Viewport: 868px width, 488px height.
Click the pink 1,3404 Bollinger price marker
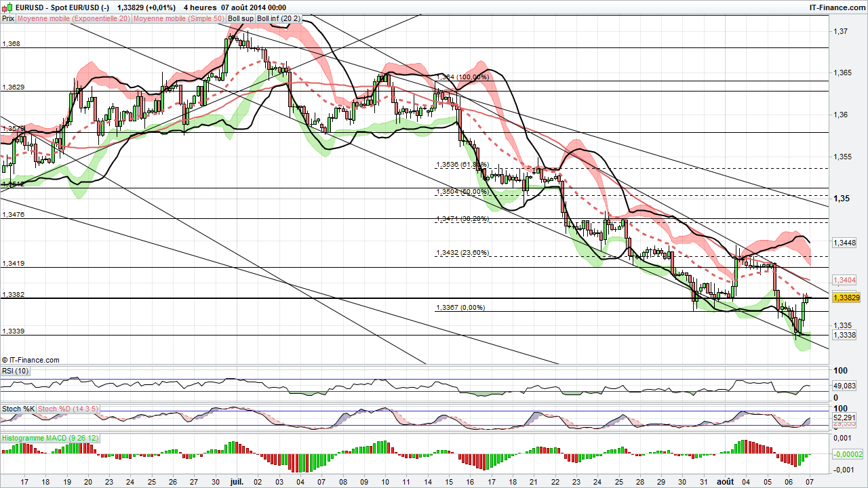843,280
